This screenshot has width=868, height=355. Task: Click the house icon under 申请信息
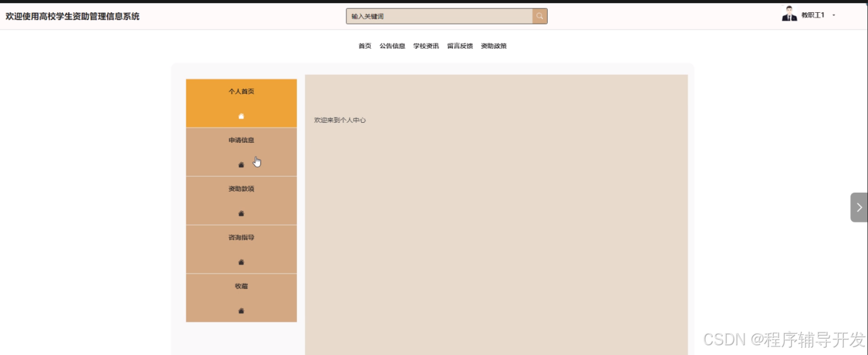(241, 165)
